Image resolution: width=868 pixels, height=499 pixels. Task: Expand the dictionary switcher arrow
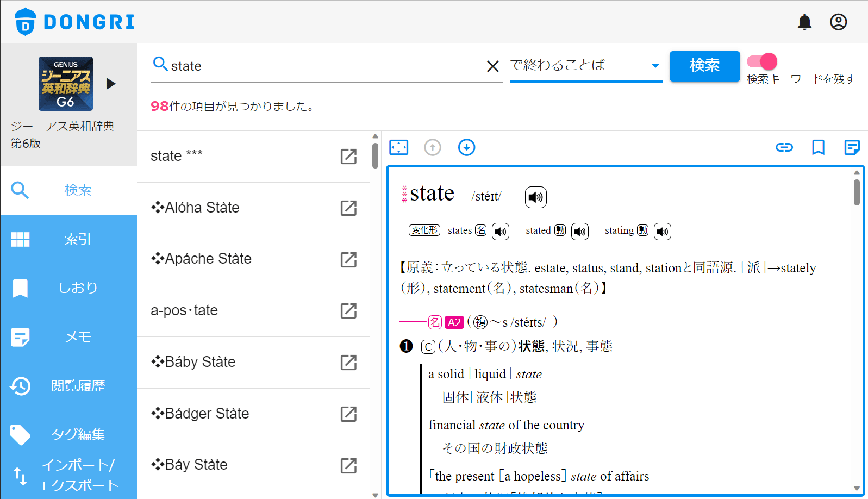point(111,84)
